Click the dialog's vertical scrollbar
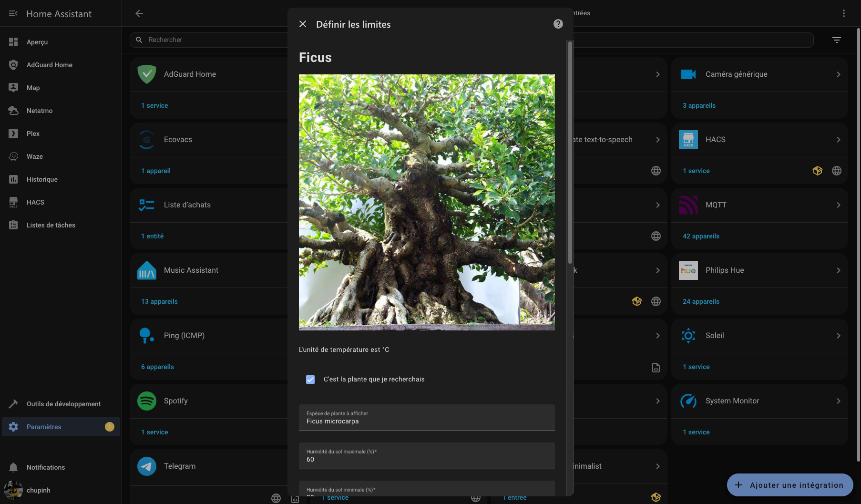Screen dimensions: 861x504 (570, 153)
